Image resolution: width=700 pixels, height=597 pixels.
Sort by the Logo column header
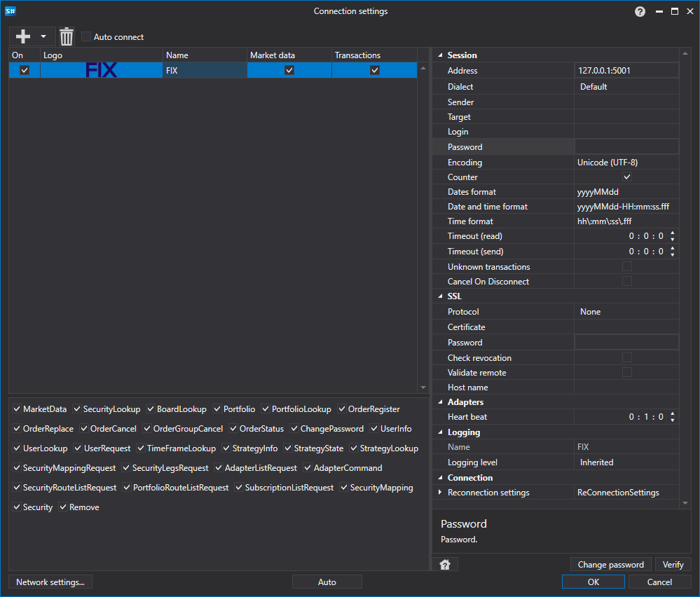click(x=102, y=55)
